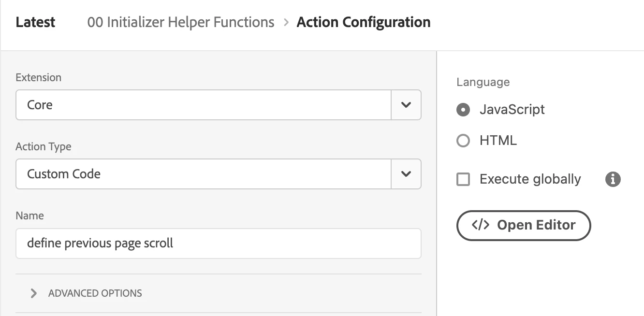The height and width of the screenshot is (316, 644).
Task: Click the code brackets icon in Open Editor
Action: (x=481, y=225)
